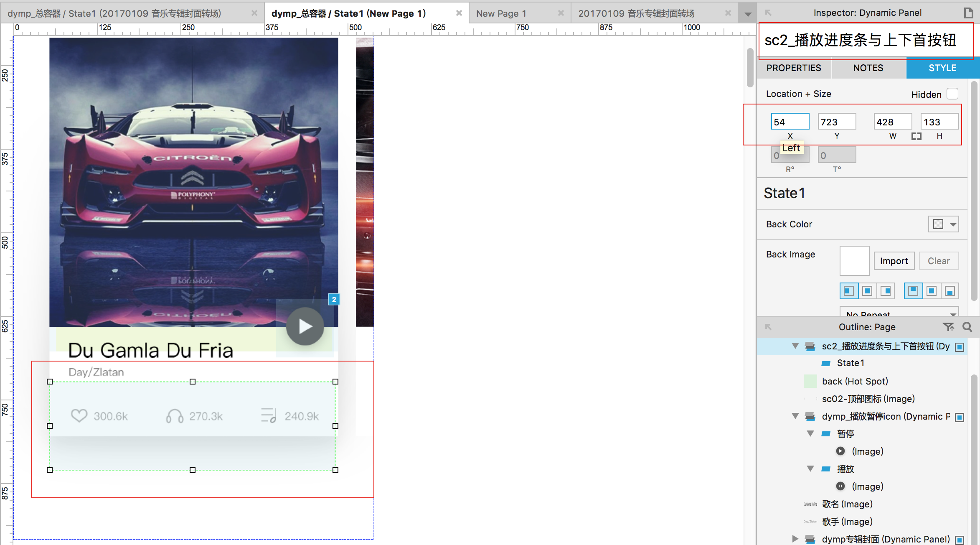Click the H height input field
Viewport: 980px width, 545px height.
[939, 122]
